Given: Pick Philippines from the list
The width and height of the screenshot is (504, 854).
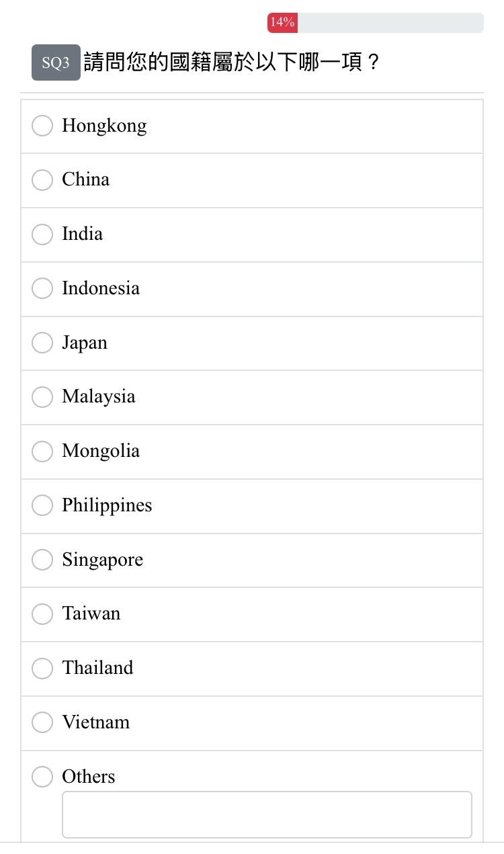Looking at the screenshot, I should (42, 505).
